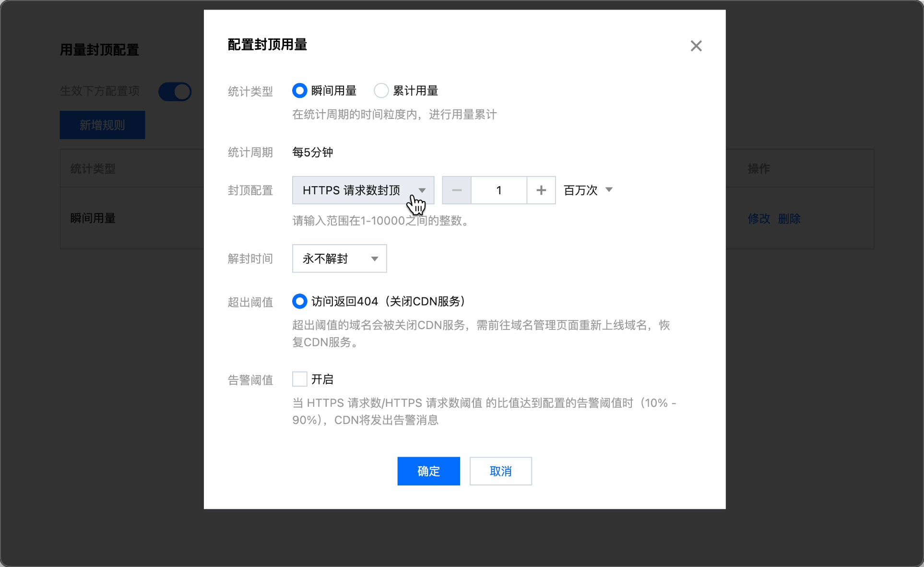Click the 删除 link in the table row

pos(789,219)
